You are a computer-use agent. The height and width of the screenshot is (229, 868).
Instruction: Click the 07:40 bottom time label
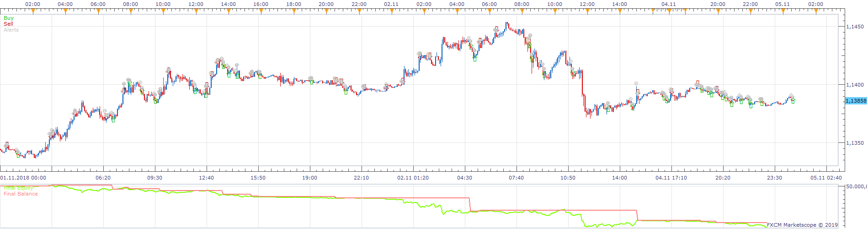click(516, 178)
